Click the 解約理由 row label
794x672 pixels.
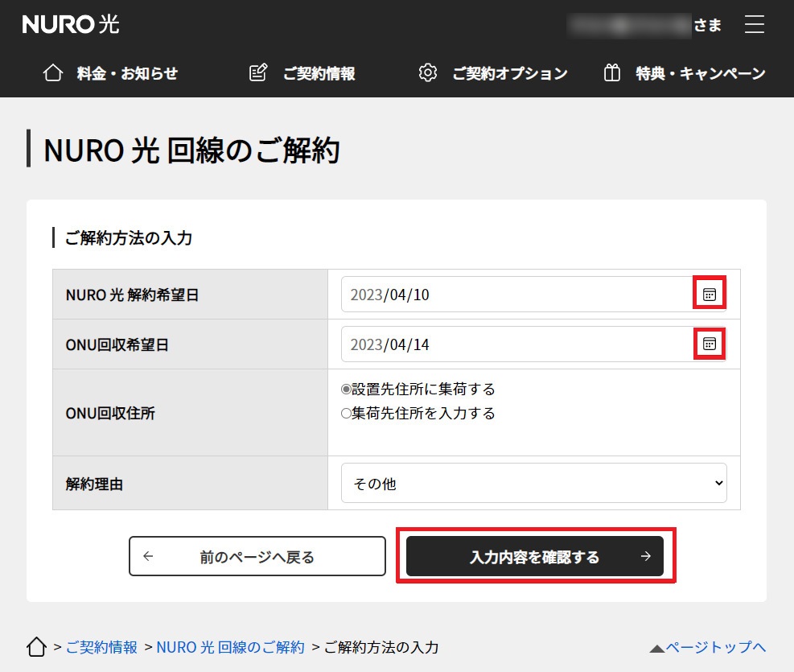click(95, 484)
